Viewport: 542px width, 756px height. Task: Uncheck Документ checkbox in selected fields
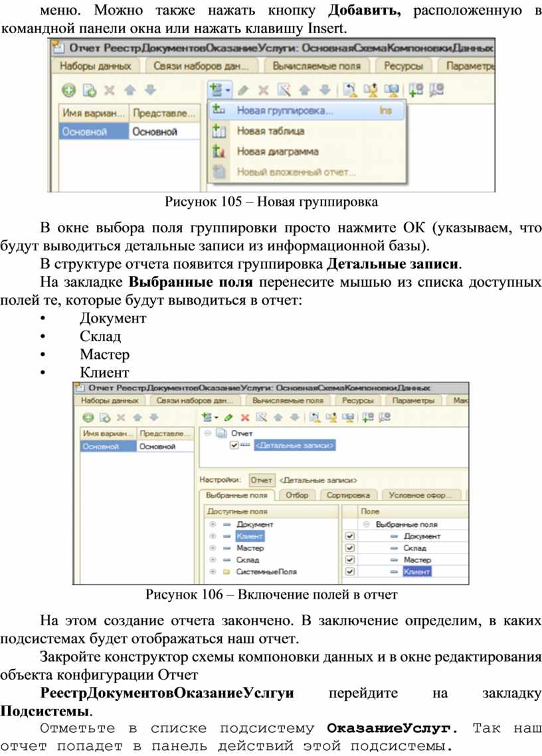pos(350,536)
